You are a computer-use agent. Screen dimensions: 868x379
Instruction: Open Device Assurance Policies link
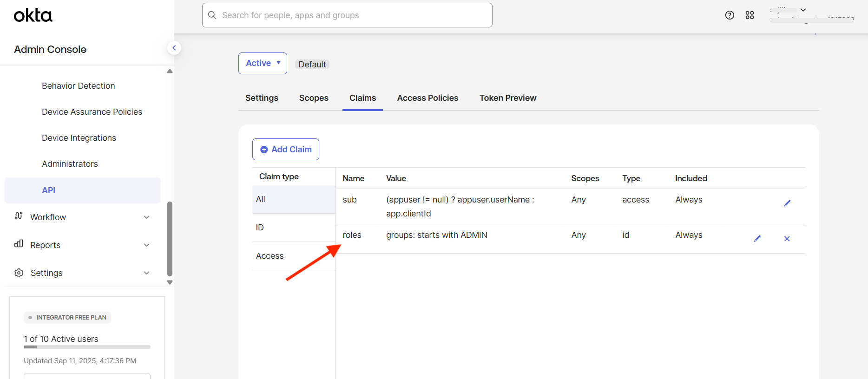tap(92, 112)
